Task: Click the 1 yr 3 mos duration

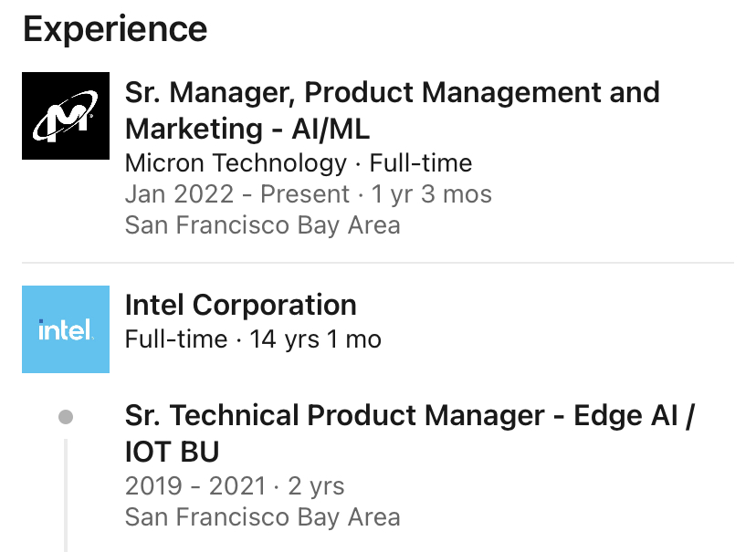Action: coord(432,194)
